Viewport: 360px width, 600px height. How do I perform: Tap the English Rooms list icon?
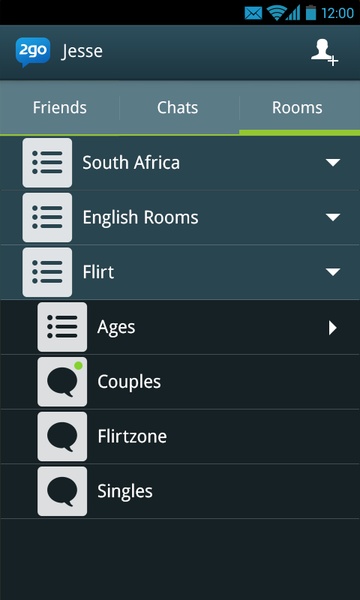coord(47,217)
